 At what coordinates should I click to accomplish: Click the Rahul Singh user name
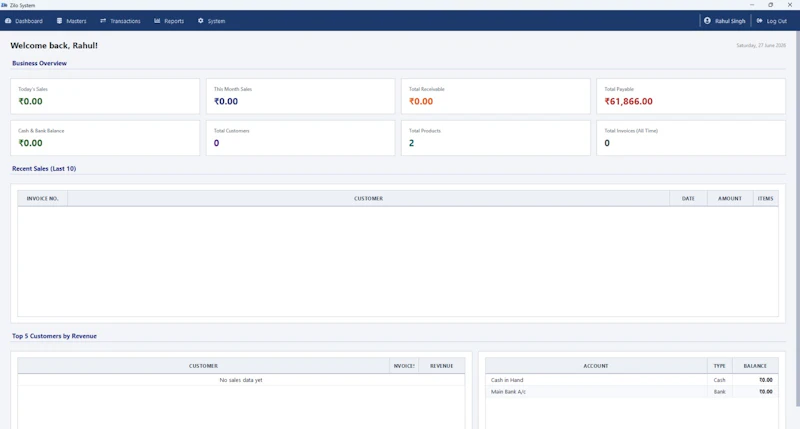coord(730,21)
